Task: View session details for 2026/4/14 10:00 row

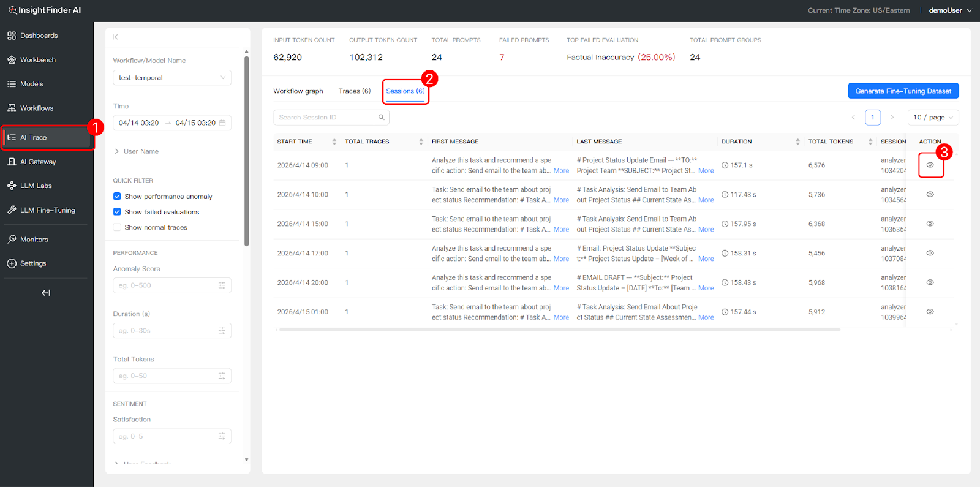Action: 930,195
